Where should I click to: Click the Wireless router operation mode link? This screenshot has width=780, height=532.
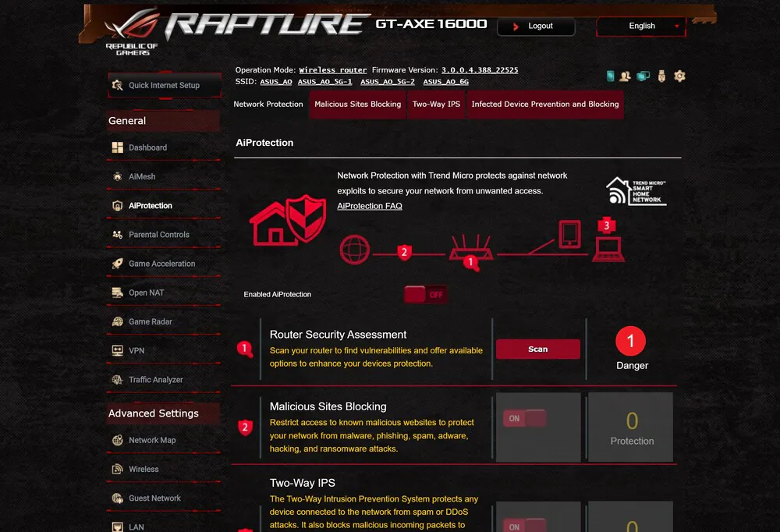333,70
